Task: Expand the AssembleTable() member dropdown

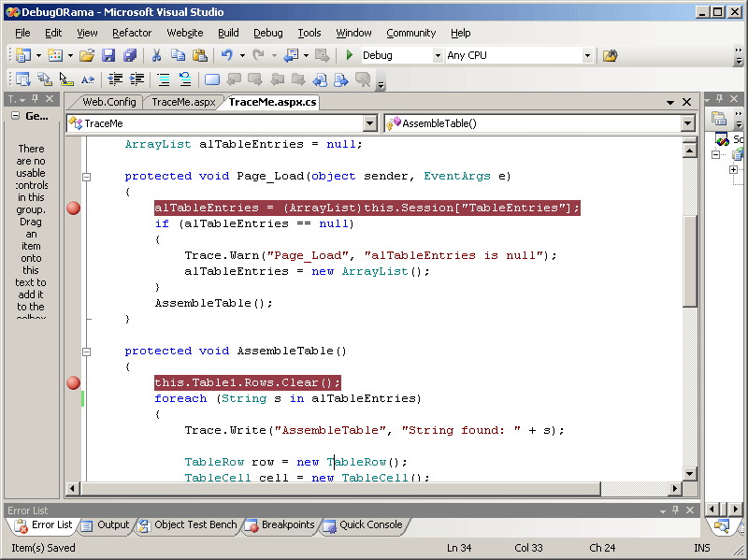Action: pyautogui.click(x=687, y=123)
